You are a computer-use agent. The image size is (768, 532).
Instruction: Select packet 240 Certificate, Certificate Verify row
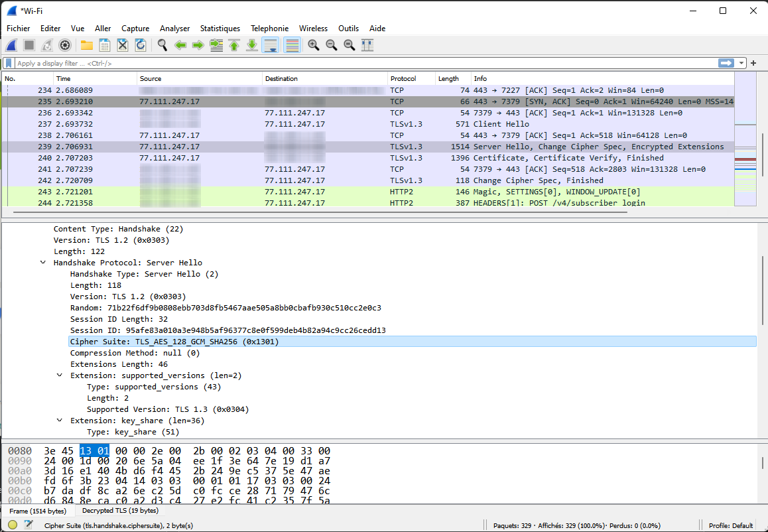[368, 158]
